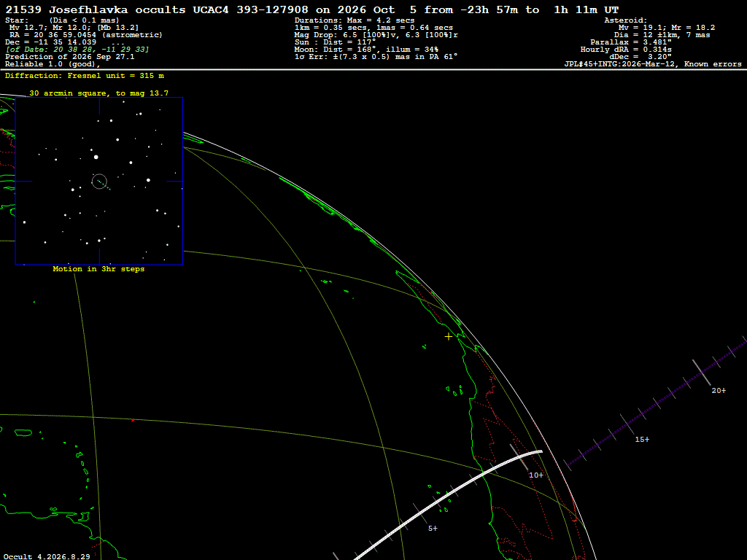The width and height of the screenshot is (747, 560).
Task: Select the 20+ time tick label
Action: (719, 391)
